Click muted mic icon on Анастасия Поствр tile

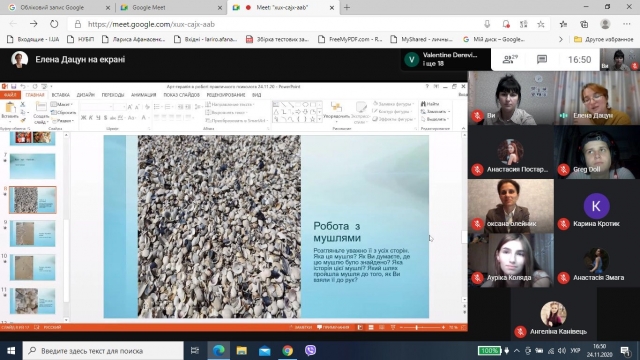tap(477, 169)
